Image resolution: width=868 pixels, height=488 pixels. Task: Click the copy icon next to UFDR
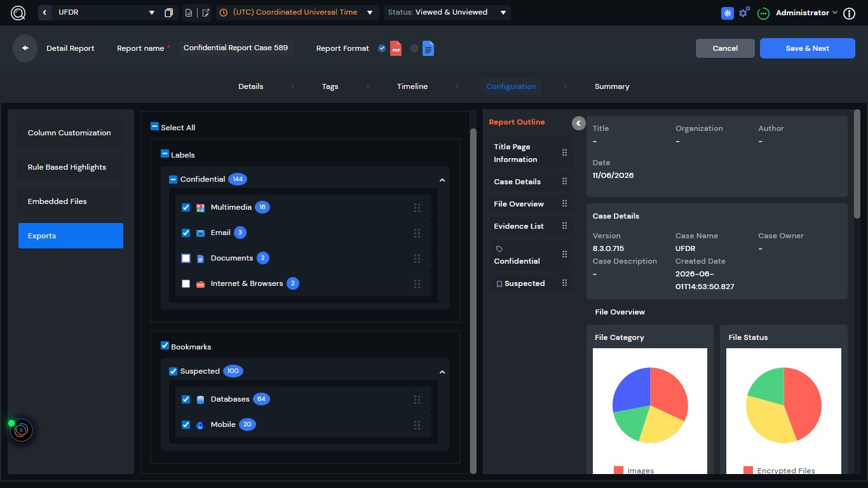coord(168,13)
